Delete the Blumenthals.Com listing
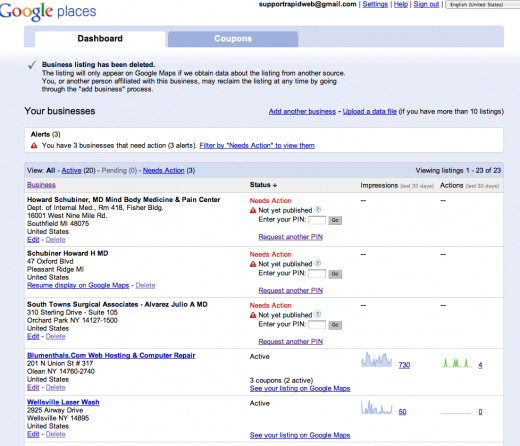 (x=56, y=387)
